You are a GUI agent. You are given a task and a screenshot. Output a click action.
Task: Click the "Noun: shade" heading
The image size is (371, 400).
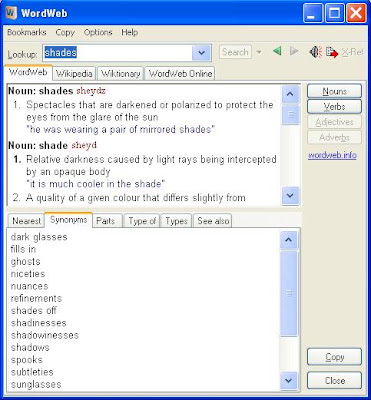[x=38, y=145]
